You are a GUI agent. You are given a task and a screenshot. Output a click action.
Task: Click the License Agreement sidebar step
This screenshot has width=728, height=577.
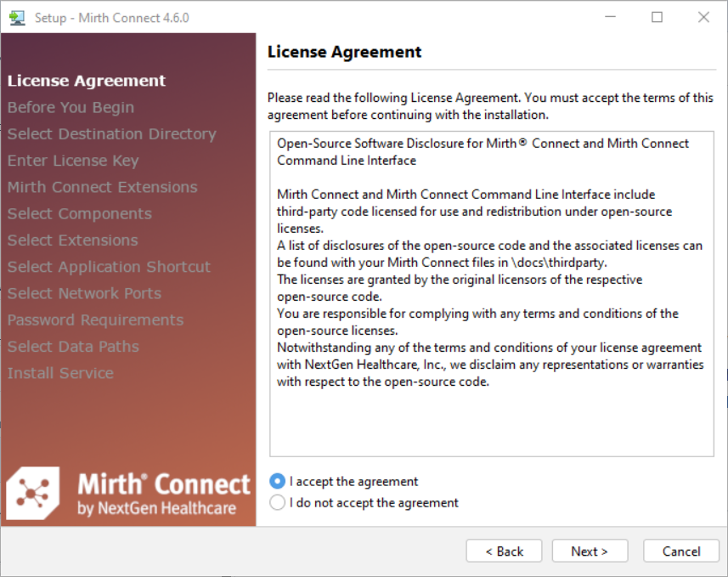coord(87,81)
